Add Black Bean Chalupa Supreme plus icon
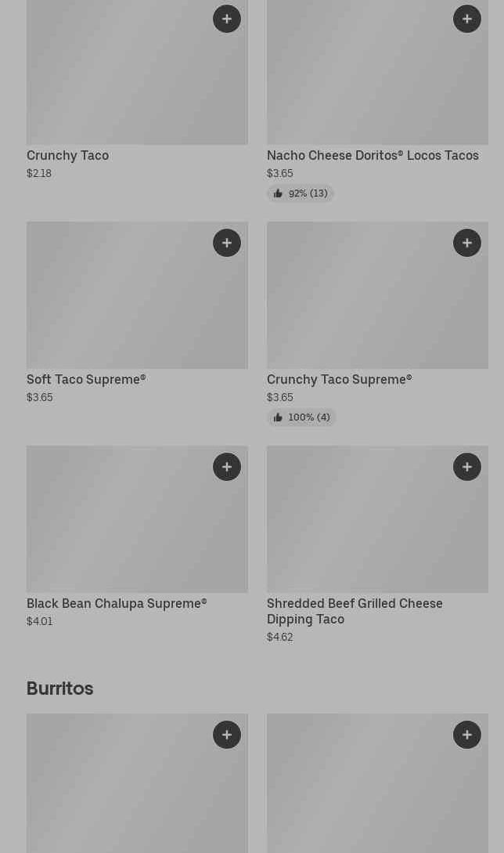Image resolution: width=504 pixels, height=853 pixels. pyautogui.click(x=227, y=467)
